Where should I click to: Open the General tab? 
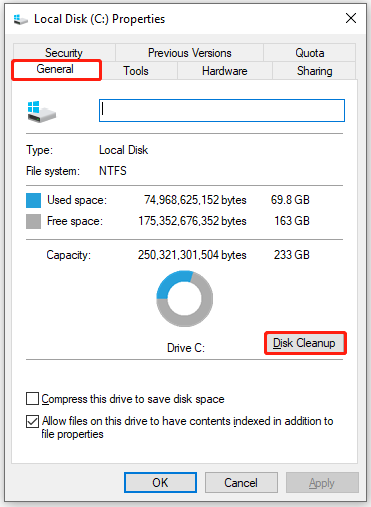55,69
